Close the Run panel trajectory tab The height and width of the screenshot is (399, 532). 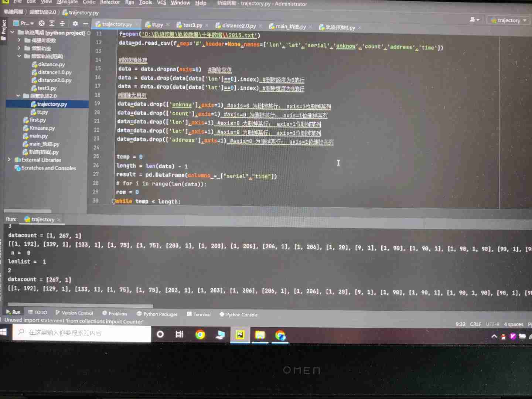59,219
